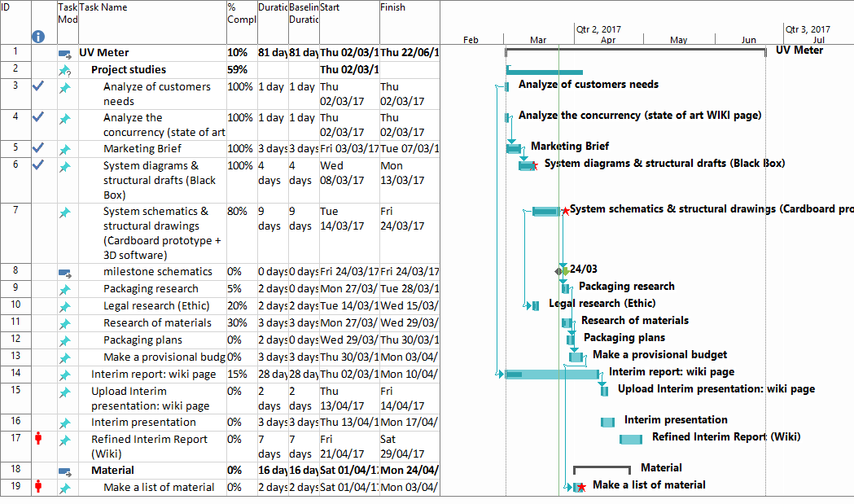Click the info indicator column header icon
854x504 pixels.
pos(37,37)
